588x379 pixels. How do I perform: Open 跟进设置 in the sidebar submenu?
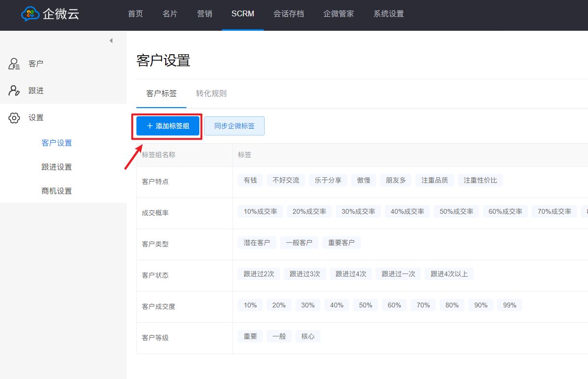[x=57, y=167]
